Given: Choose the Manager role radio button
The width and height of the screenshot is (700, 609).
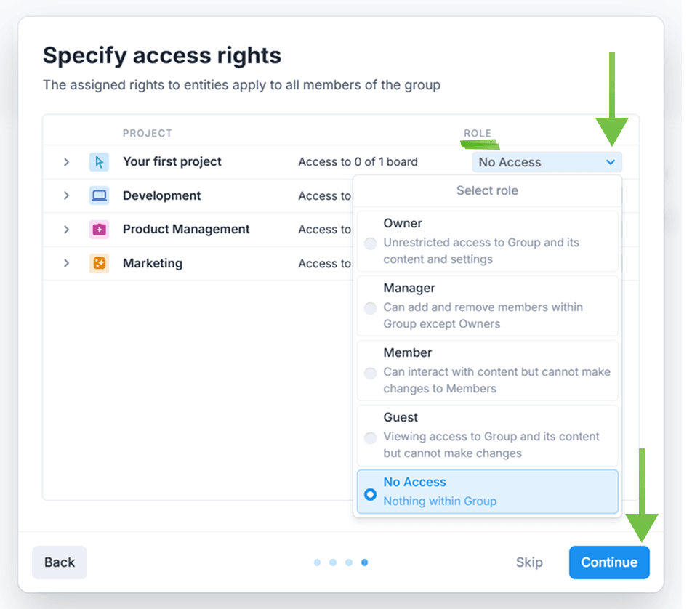Looking at the screenshot, I should (371, 308).
